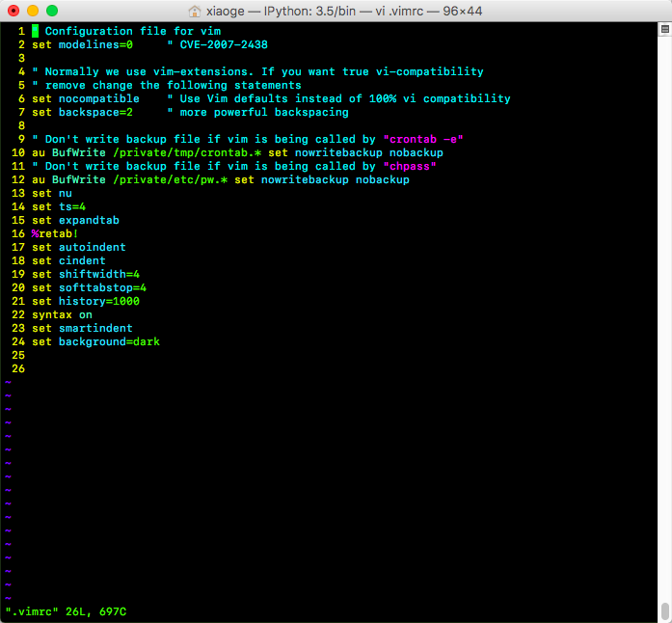Click 'set shiftwidth=4' on line 19
Image resolution: width=672 pixels, height=623 pixels.
click(86, 275)
